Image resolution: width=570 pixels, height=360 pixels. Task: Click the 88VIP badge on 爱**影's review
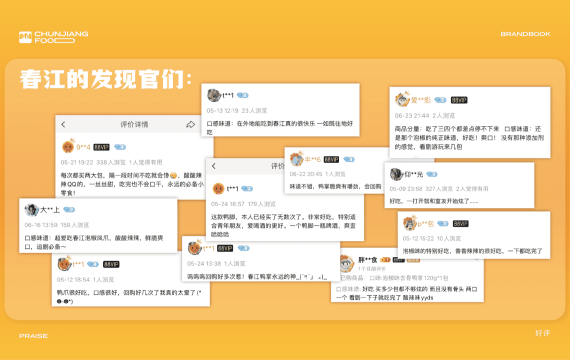459,100
